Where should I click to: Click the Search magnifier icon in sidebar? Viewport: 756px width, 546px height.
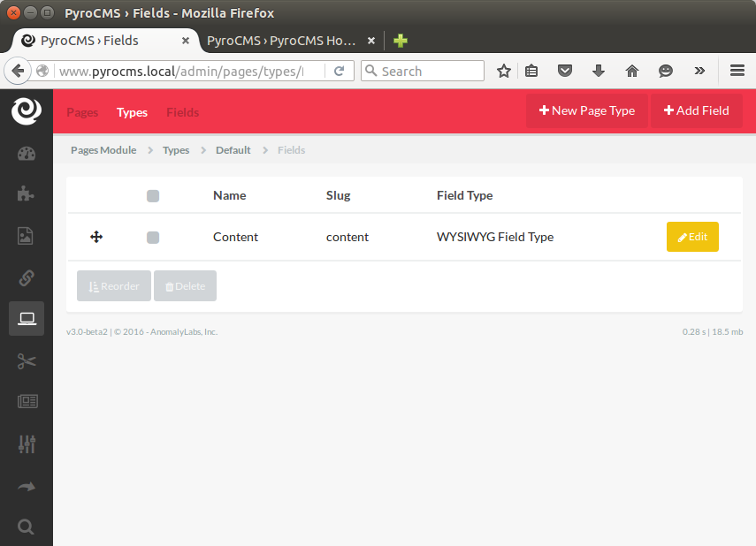tap(26, 527)
